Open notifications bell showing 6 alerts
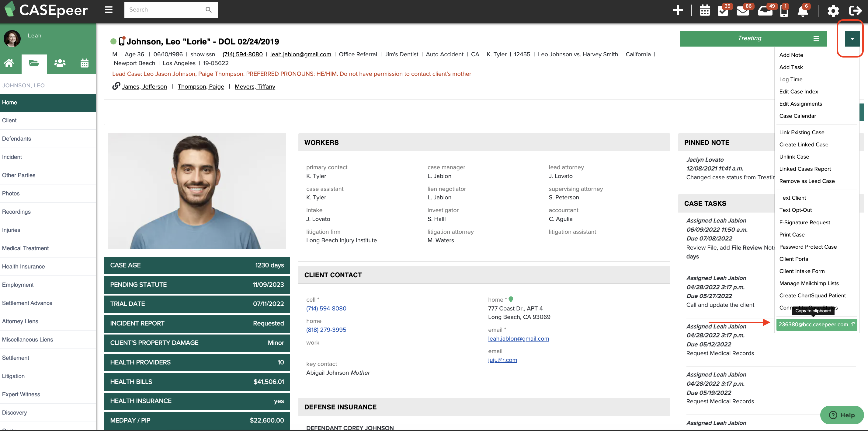 (804, 11)
